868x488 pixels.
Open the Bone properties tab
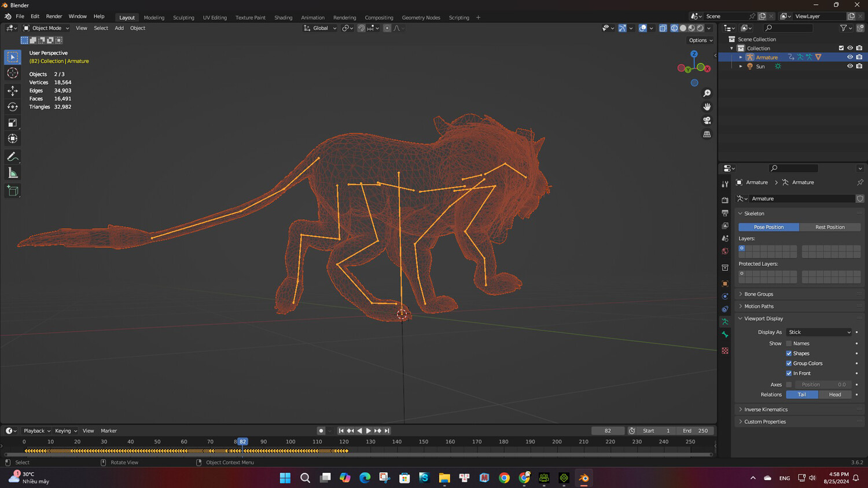click(725, 335)
